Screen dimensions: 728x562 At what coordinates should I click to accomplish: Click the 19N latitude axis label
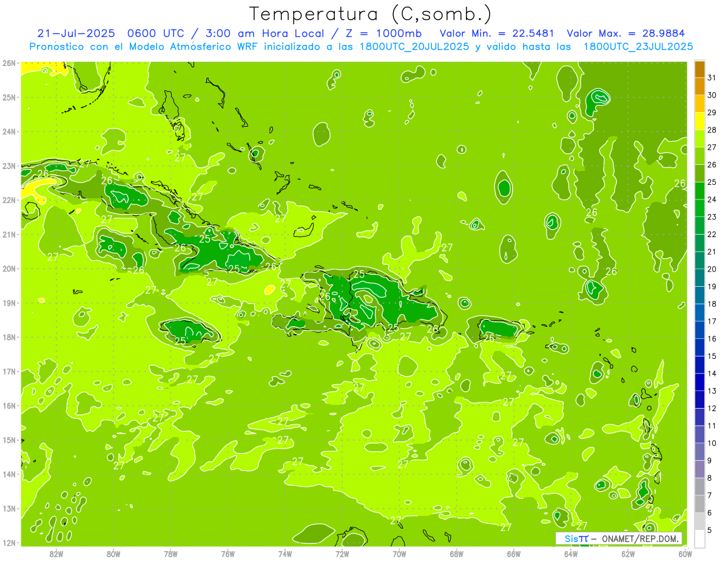pyautogui.click(x=9, y=303)
